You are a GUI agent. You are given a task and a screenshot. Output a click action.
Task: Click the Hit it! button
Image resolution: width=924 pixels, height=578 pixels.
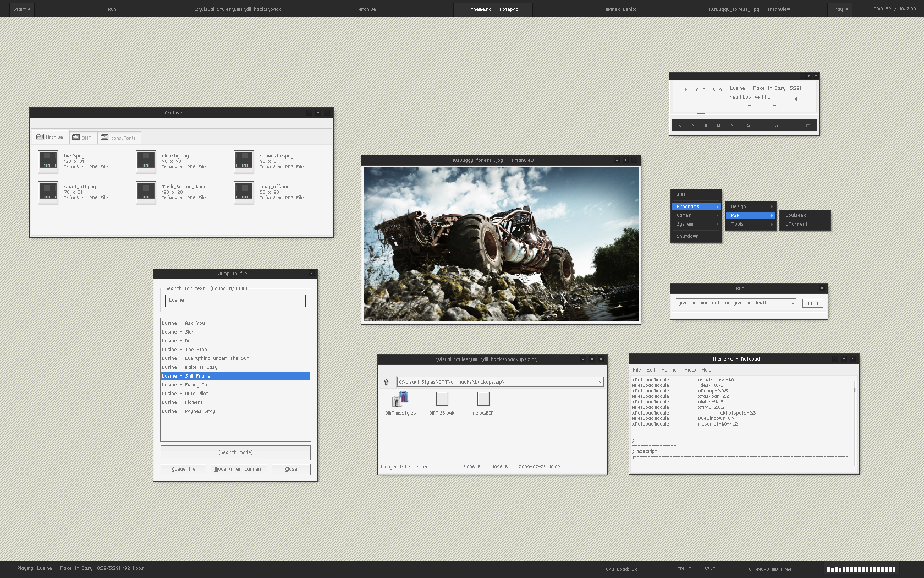click(813, 303)
